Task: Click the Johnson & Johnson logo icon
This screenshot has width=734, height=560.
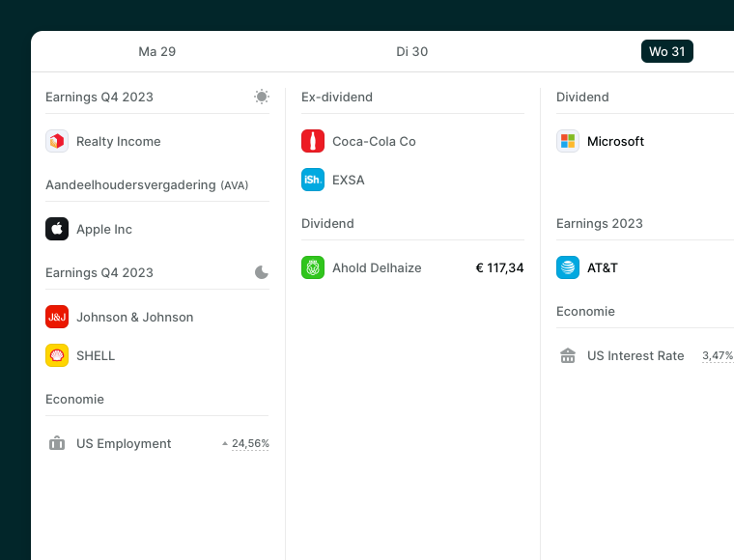Action: (57, 317)
